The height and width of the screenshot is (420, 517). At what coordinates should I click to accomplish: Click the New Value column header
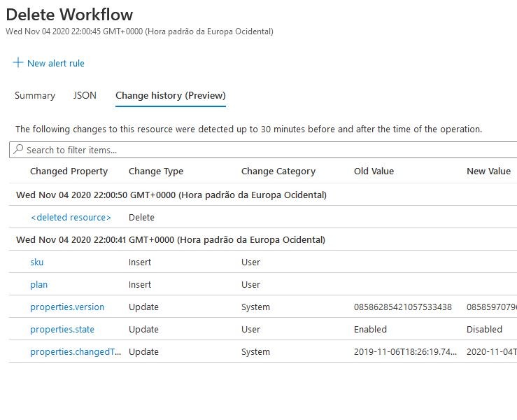(488, 171)
